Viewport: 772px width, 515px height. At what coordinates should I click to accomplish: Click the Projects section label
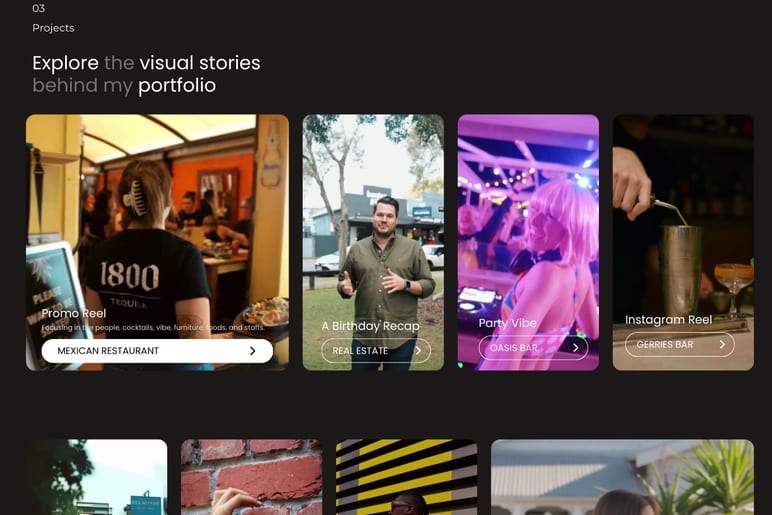pyautogui.click(x=53, y=28)
